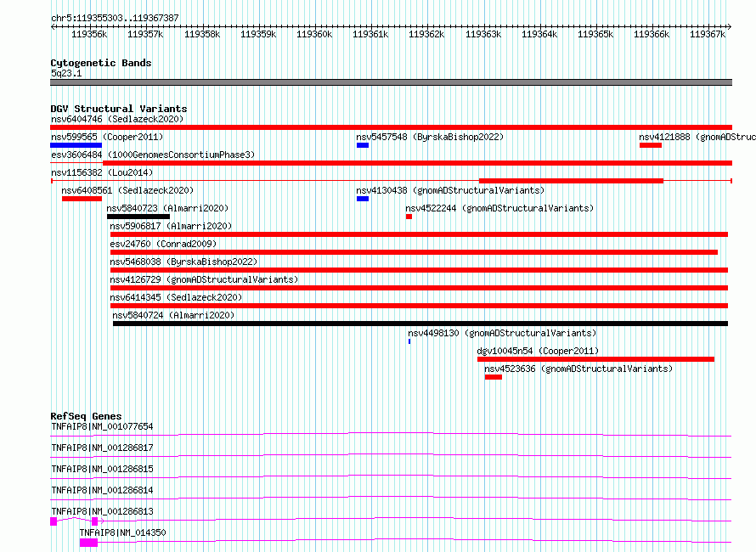Viewport: 756px width, 552px height.
Task: Open TNFAIP8|NM_014350 transcript label
Action: tap(122, 532)
